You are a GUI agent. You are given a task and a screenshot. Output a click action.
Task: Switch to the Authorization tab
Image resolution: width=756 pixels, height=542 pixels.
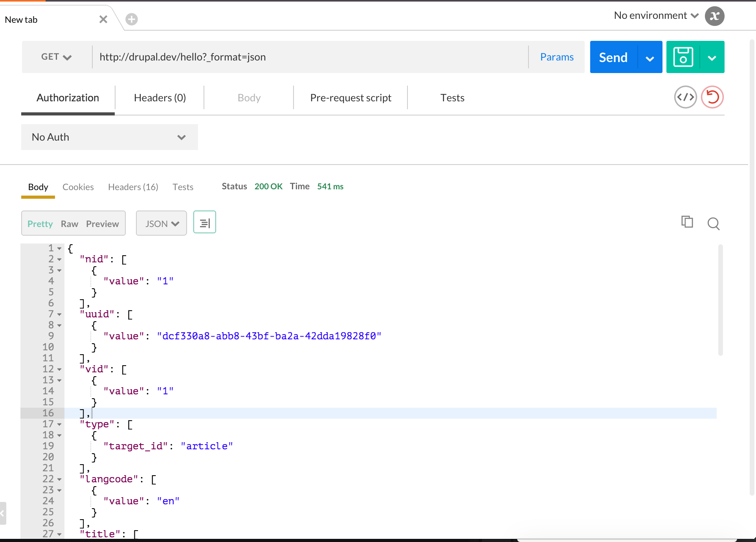68,98
